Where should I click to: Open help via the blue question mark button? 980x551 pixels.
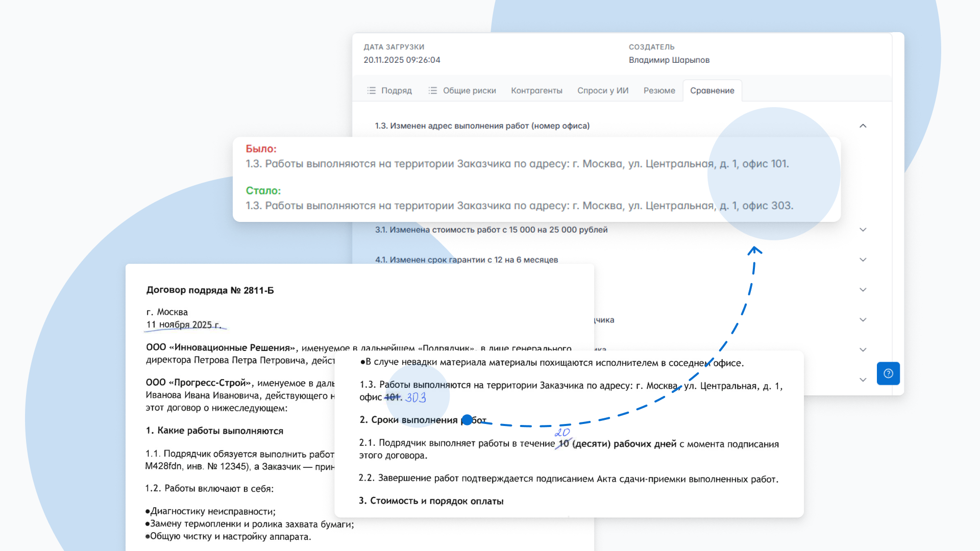(888, 373)
